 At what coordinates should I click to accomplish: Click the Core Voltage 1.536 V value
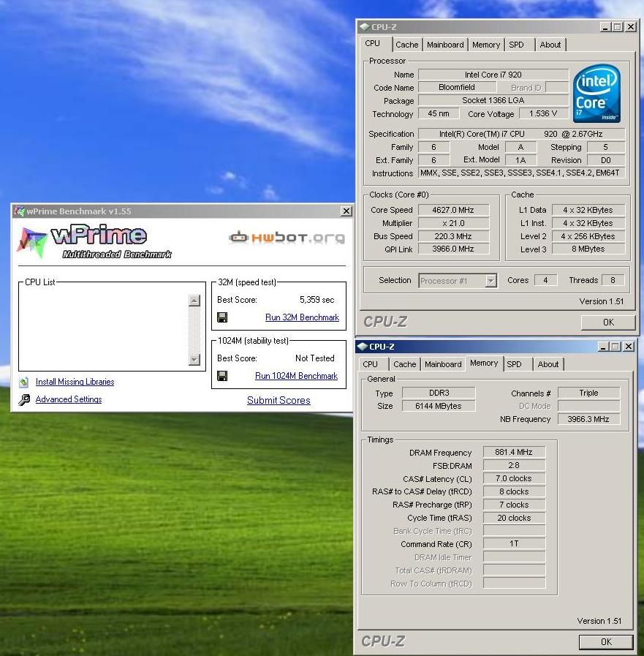(x=543, y=113)
